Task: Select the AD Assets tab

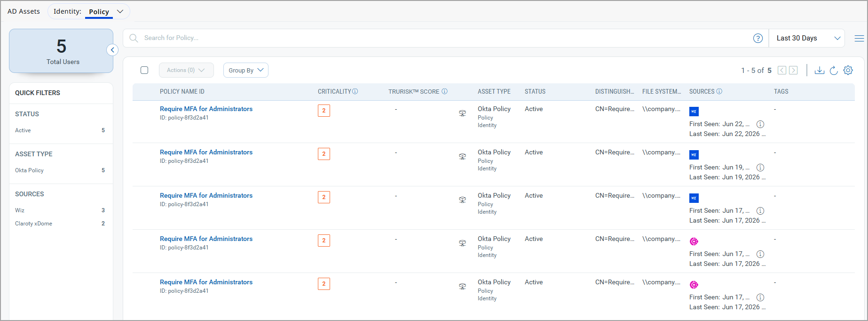Action: (x=24, y=11)
